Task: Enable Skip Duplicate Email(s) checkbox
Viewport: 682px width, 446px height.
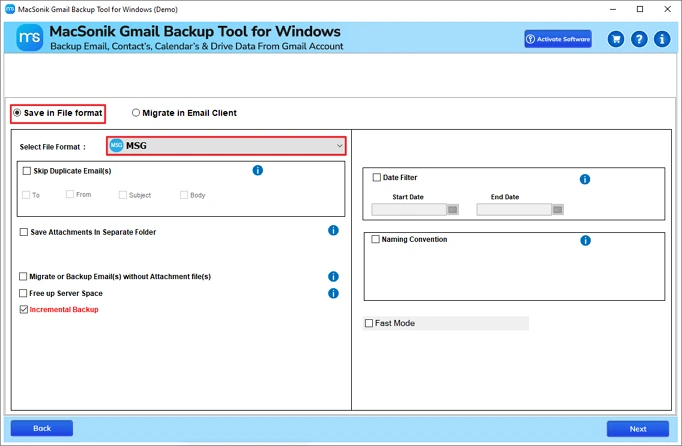Action: (x=27, y=171)
